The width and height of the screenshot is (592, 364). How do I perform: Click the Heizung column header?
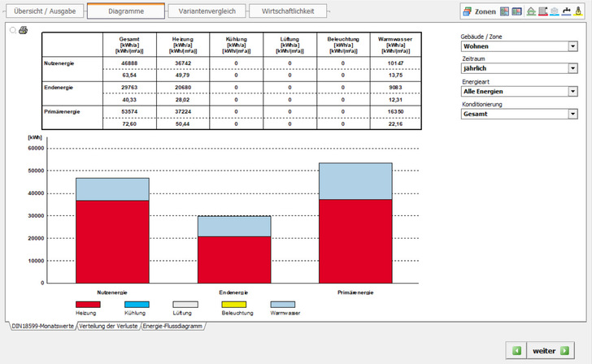[x=183, y=45]
